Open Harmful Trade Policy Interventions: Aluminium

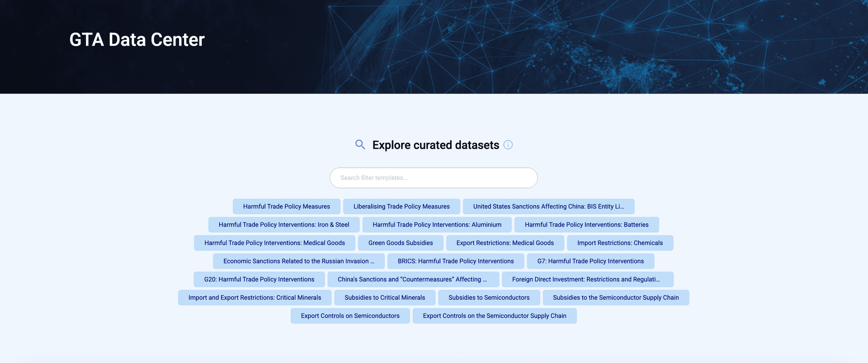(437, 225)
